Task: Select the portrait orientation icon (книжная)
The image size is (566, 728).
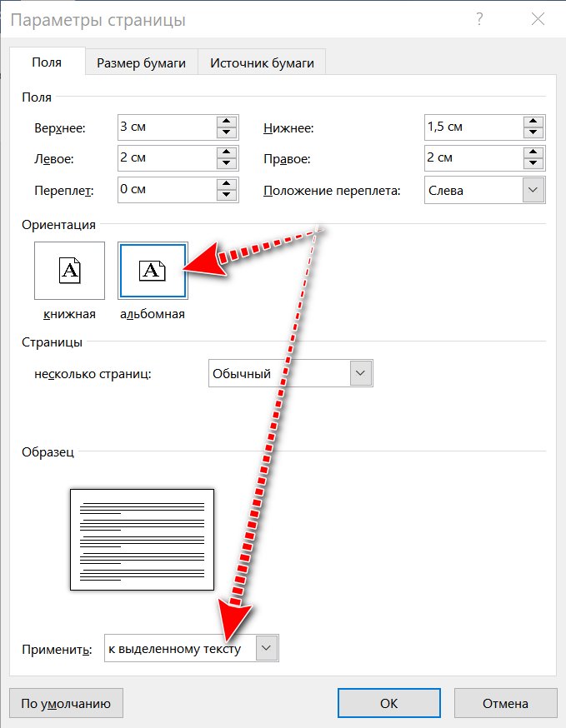Action: (69, 270)
